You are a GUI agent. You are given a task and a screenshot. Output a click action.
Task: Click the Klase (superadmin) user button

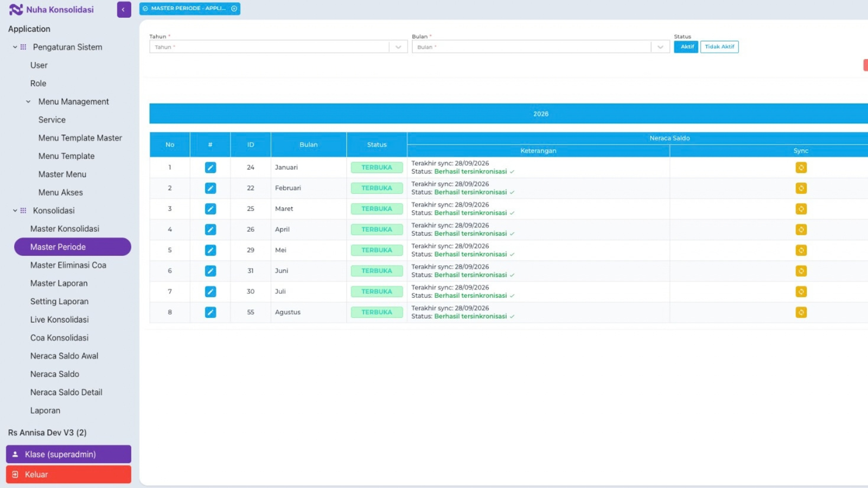click(68, 454)
